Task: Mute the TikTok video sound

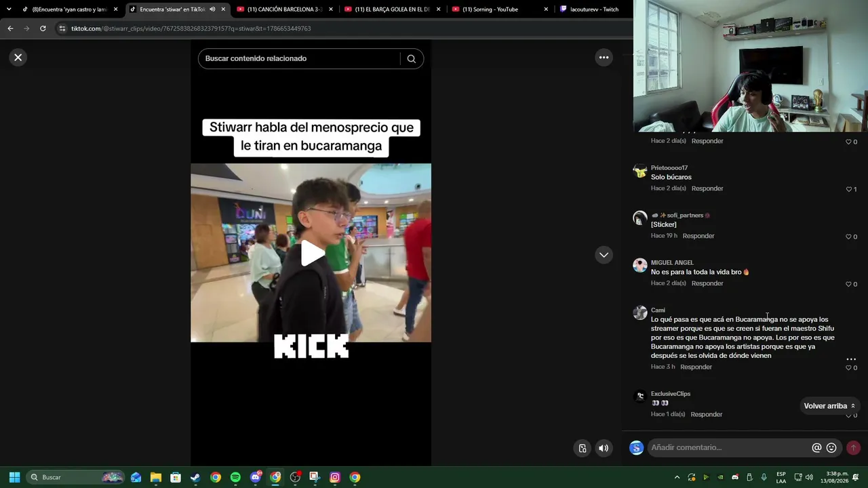Action: pyautogui.click(x=604, y=448)
